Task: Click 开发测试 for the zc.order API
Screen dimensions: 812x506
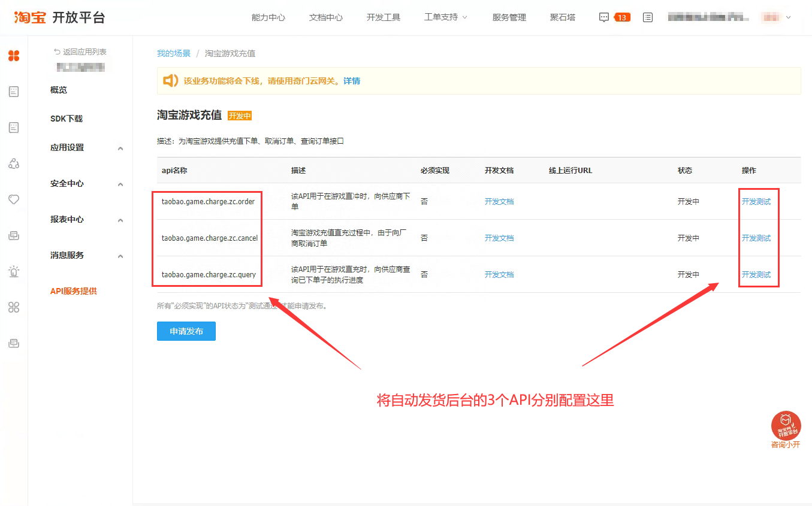Action: 756,202
